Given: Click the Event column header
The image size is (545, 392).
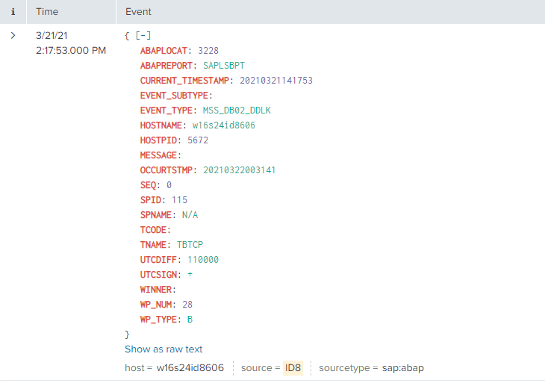Looking at the screenshot, I should pos(138,12).
